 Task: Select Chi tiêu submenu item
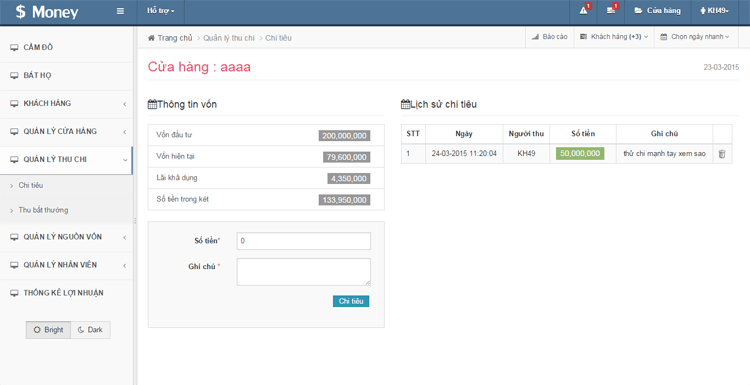(66, 186)
